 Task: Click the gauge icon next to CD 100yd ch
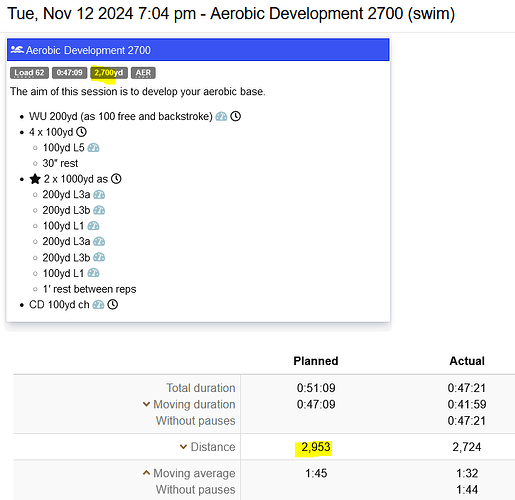point(98,304)
